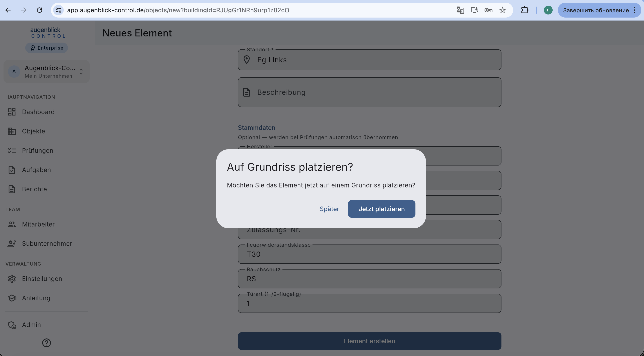Screen dimensions: 644x356
Task: Open the Chrome profile avatar
Action: [548, 10]
